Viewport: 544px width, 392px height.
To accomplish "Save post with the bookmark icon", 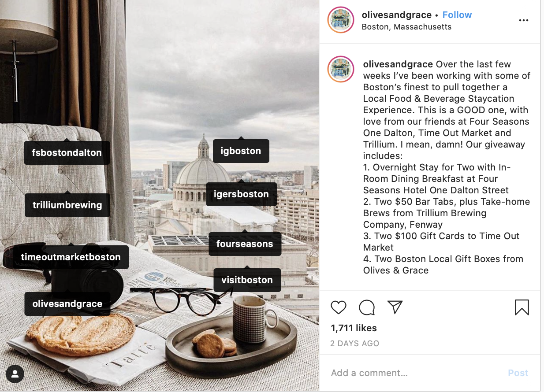I will point(522,307).
